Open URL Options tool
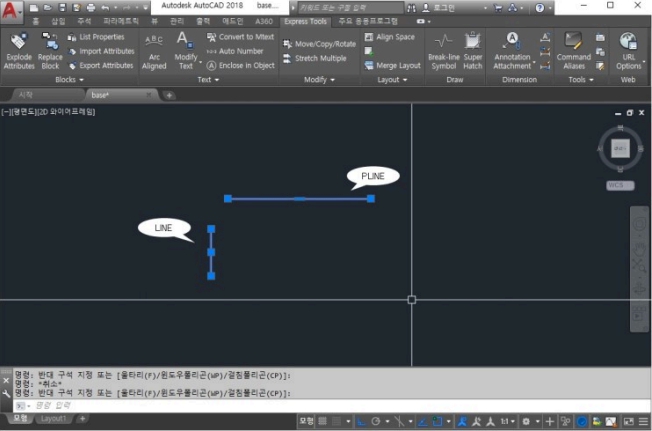The image size is (652, 431). tap(628, 51)
